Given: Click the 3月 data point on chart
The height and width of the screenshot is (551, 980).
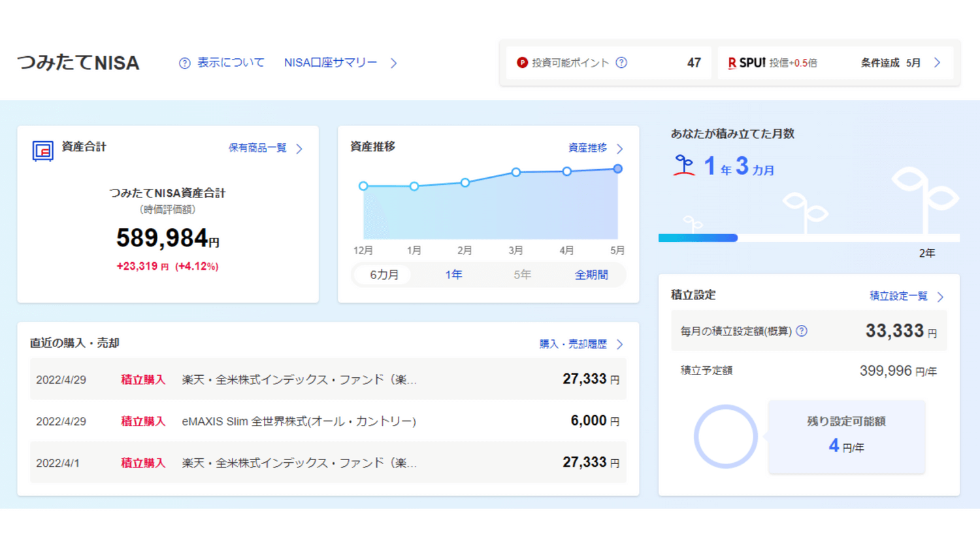Looking at the screenshot, I should click(516, 173).
